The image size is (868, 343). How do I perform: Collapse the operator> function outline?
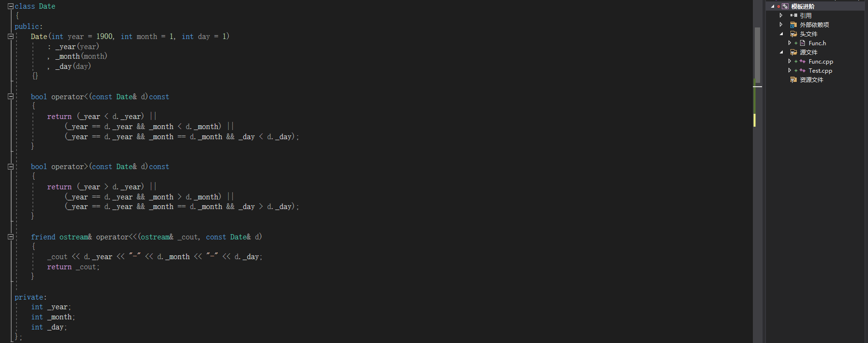[x=11, y=167]
